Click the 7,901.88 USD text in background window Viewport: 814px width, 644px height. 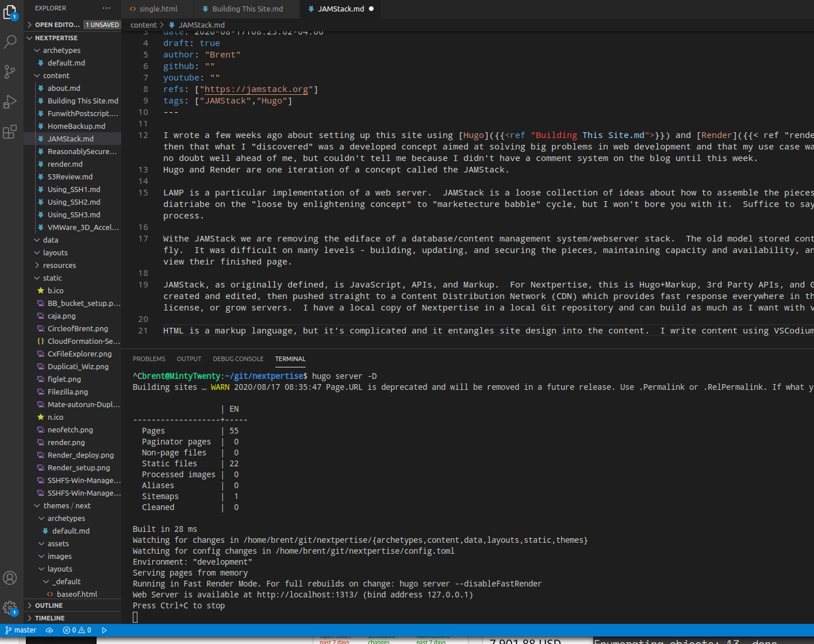[x=525, y=641]
